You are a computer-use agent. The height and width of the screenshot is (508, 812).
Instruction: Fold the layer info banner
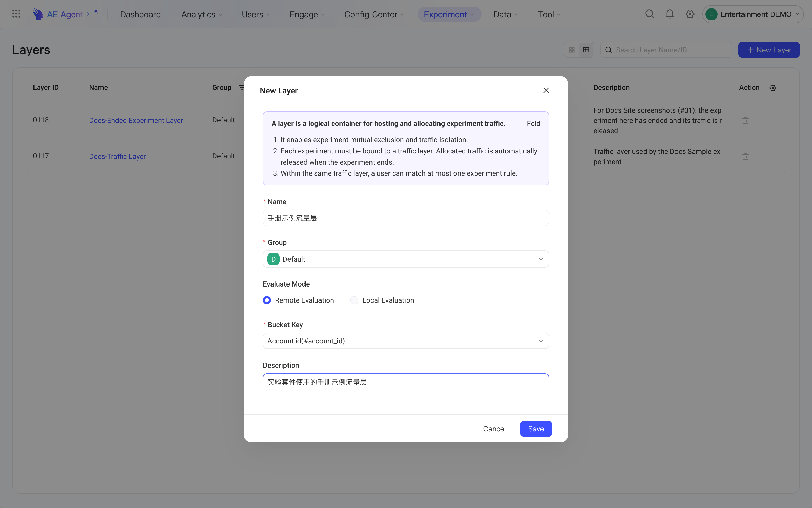533,124
